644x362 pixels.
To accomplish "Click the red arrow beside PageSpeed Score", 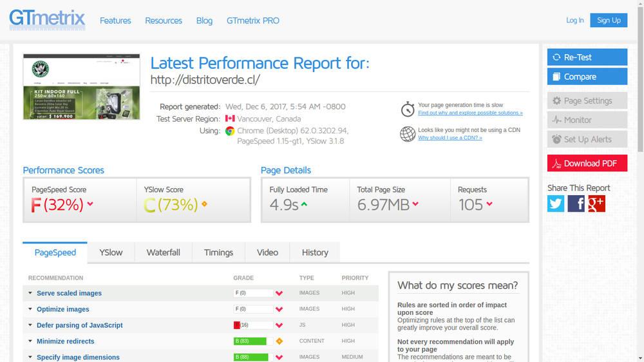I will tap(90, 204).
